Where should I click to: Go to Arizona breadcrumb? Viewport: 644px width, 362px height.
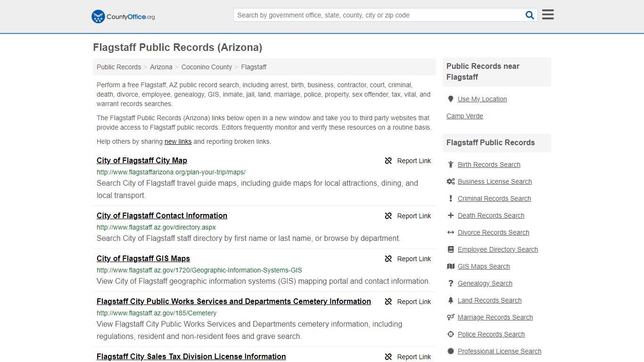(161, 67)
